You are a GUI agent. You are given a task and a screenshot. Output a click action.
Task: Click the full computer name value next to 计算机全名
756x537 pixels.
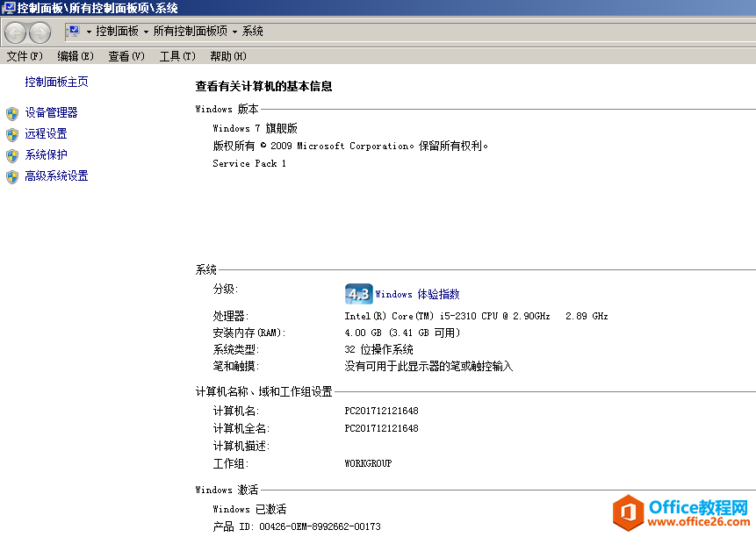pos(381,428)
